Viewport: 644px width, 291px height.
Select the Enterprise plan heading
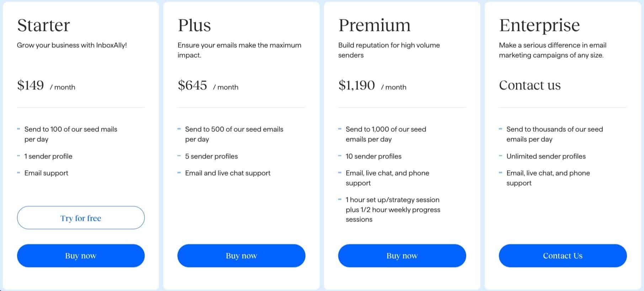539,25
